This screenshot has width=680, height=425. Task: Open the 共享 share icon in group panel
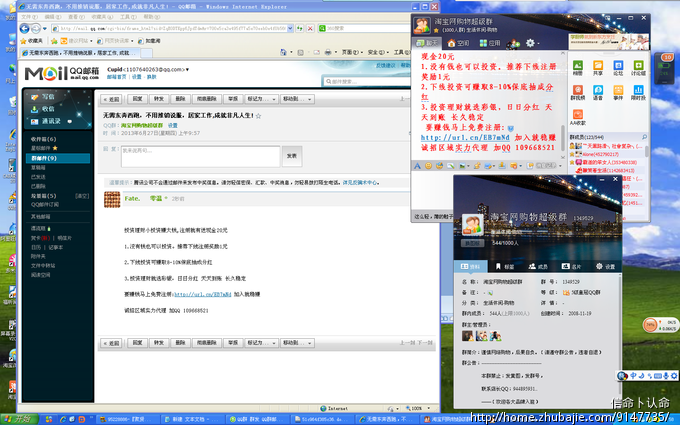(x=598, y=68)
